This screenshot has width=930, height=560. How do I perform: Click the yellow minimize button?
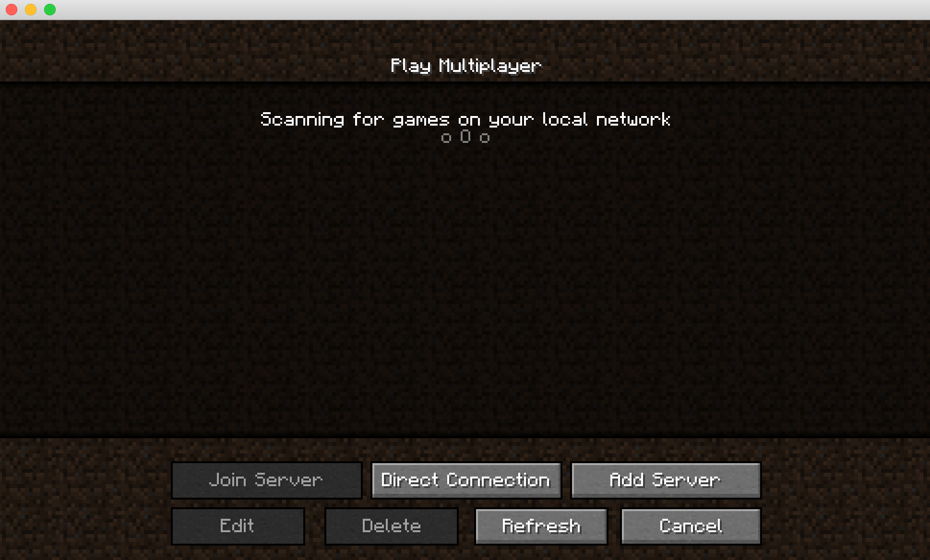[28, 9]
